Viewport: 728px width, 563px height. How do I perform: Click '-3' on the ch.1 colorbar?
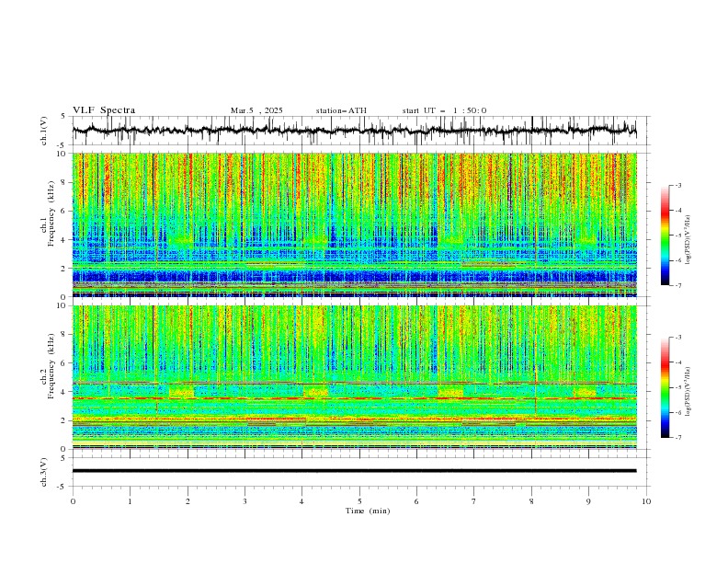(x=677, y=185)
